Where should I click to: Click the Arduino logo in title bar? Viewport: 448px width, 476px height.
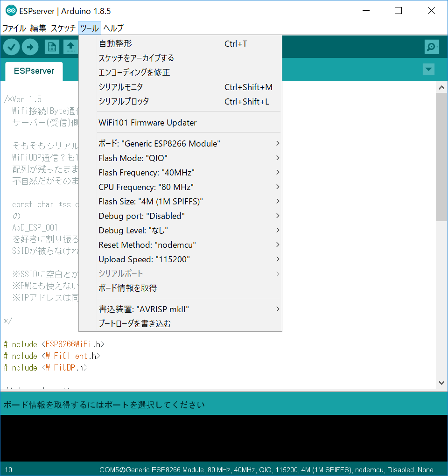click(x=11, y=11)
